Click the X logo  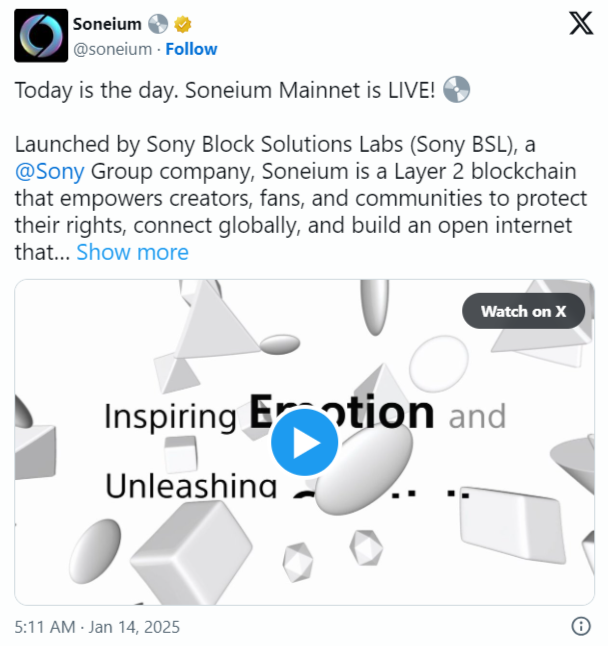coord(580,24)
